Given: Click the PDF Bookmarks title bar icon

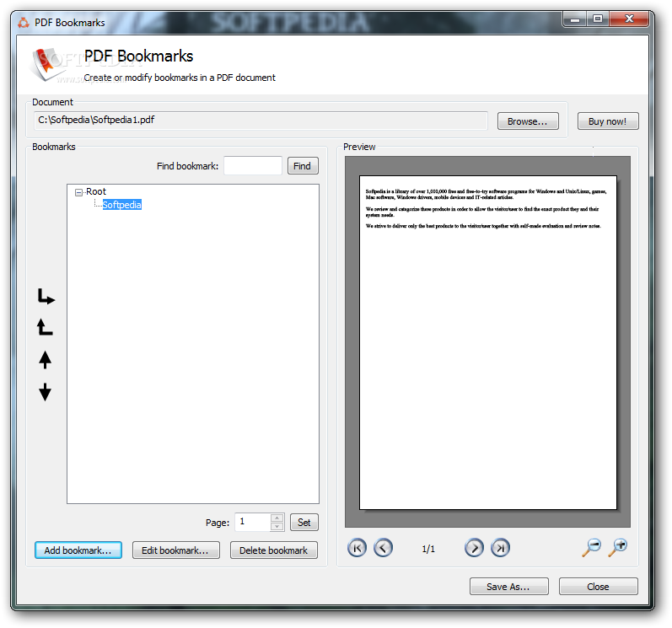Looking at the screenshot, I should coord(24,23).
